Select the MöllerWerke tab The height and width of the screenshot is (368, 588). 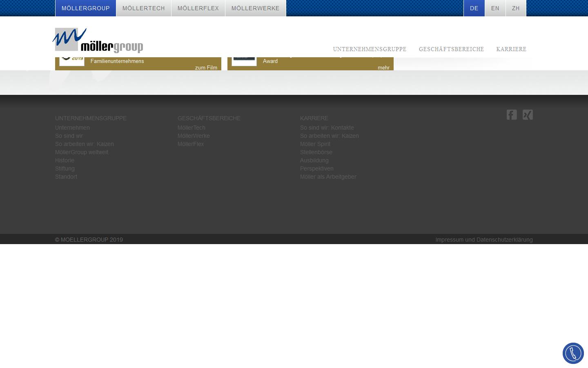tap(255, 8)
